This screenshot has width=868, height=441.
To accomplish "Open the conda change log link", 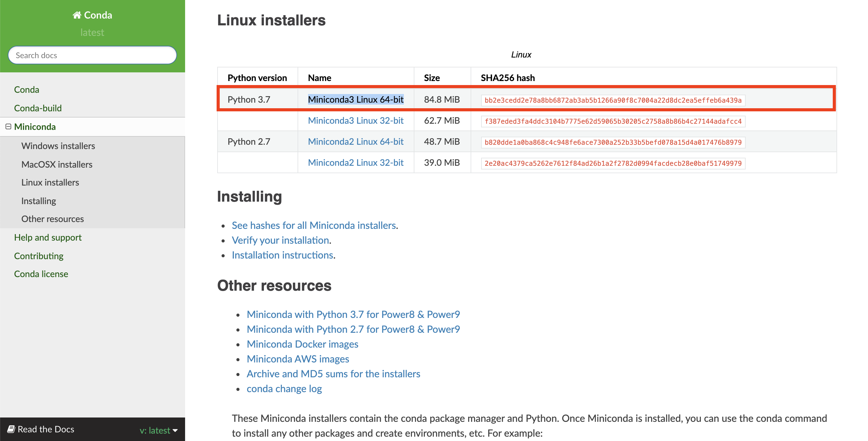I will (x=284, y=389).
